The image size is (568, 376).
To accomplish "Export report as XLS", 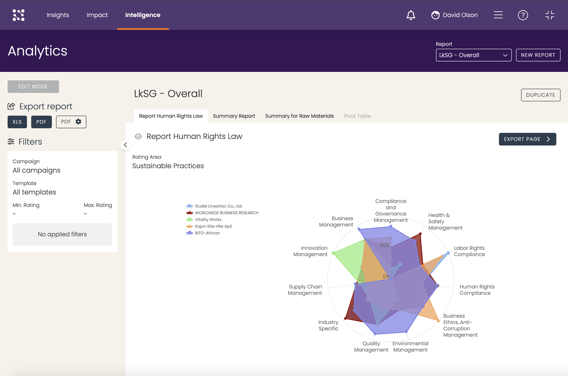I will [17, 122].
